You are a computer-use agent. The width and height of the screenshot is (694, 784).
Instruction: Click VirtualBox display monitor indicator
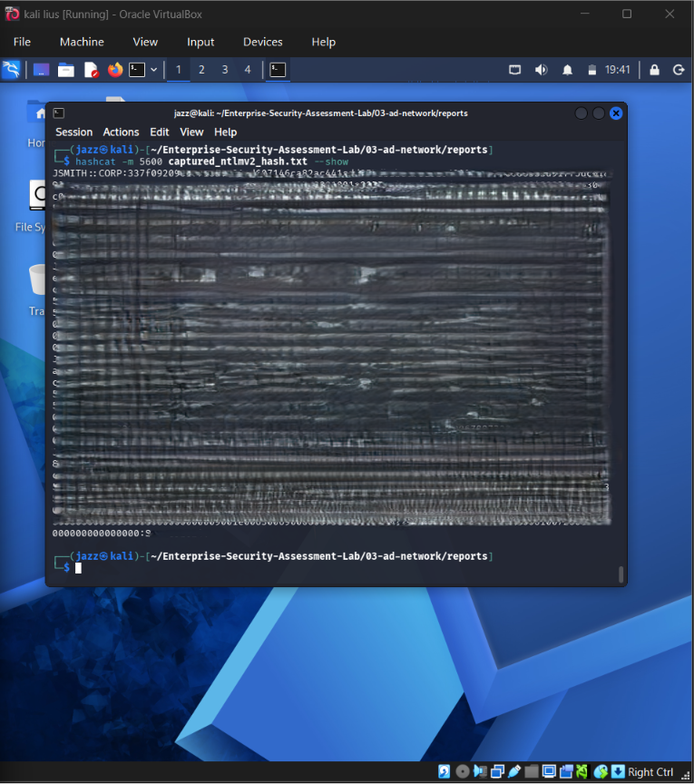point(549,771)
